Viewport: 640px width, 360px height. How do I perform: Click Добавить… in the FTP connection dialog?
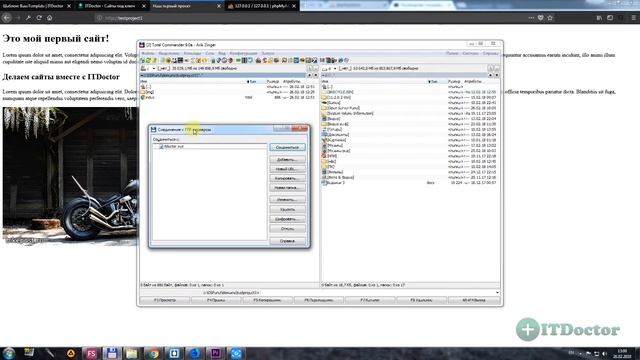point(287,160)
